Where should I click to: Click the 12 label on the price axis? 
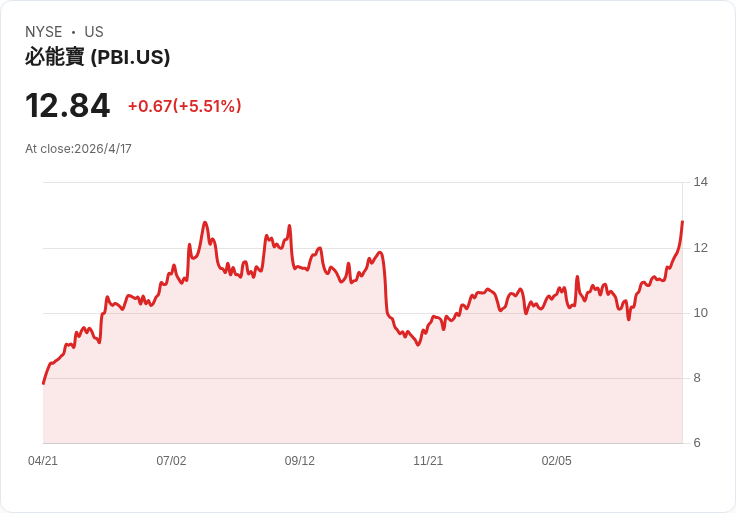(700, 248)
